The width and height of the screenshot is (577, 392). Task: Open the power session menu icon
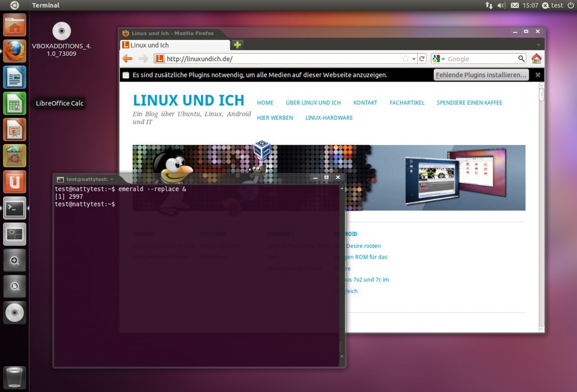pos(570,5)
